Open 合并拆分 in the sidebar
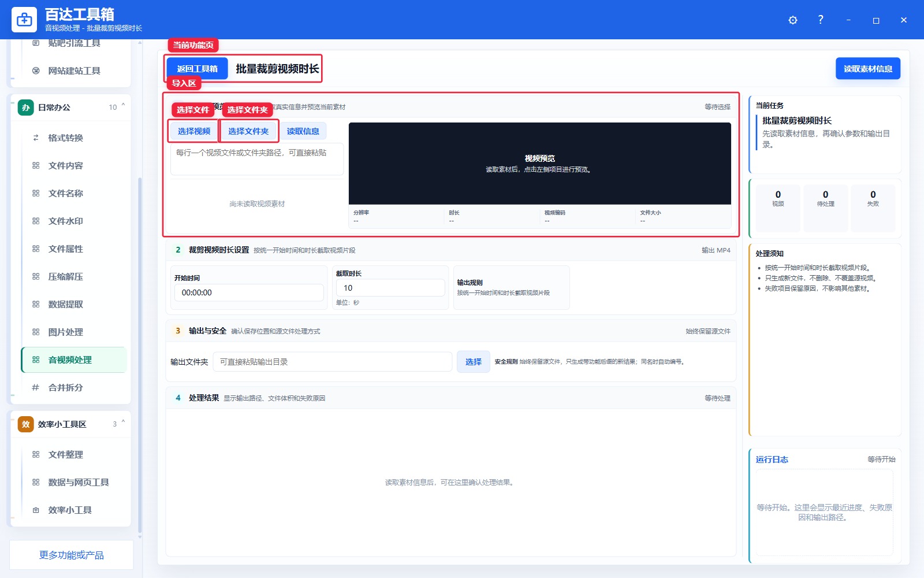Screen dimensions: 924x578 74,387
